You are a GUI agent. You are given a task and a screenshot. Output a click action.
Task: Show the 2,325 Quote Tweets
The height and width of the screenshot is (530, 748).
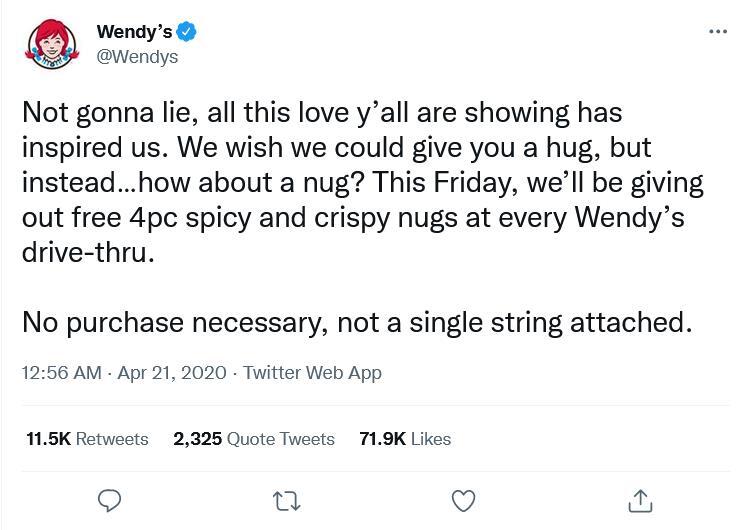(x=254, y=439)
